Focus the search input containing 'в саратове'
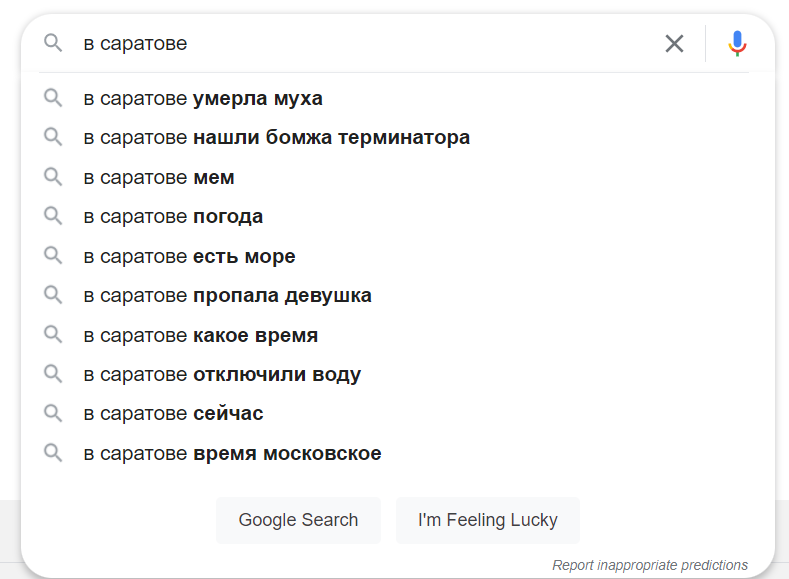The image size is (789, 579). click(x=360, y=44)
